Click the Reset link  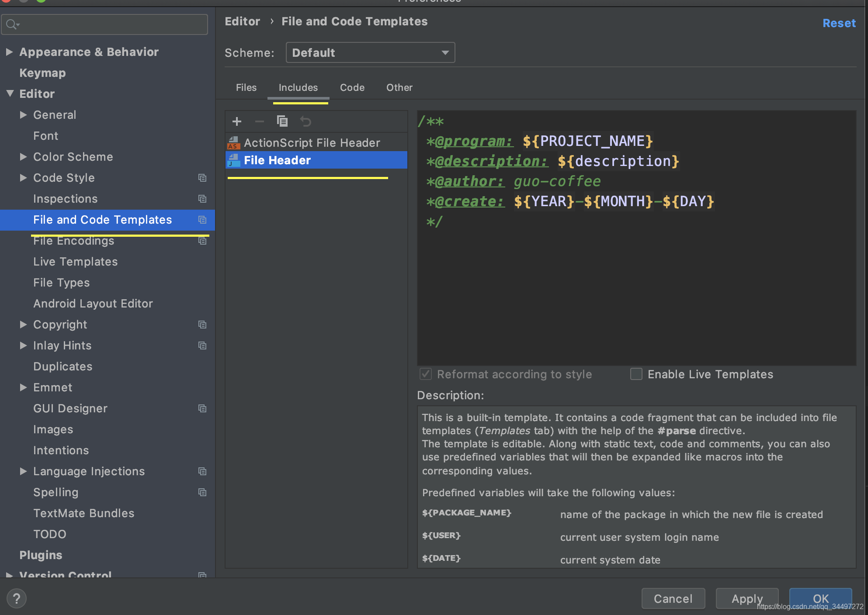pyautogui.click(x=839, y=23)
